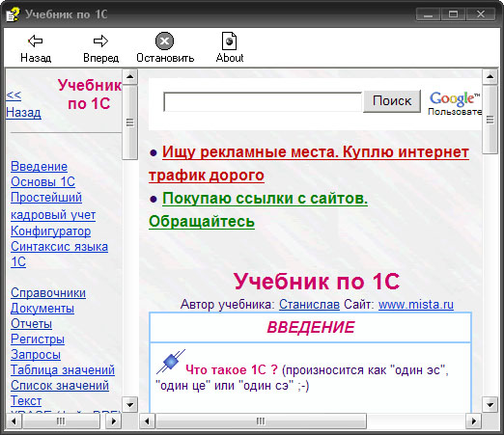The image size is (504, 435).
Task: Close the Учебник по 1С window
Action: pos(481,14)
